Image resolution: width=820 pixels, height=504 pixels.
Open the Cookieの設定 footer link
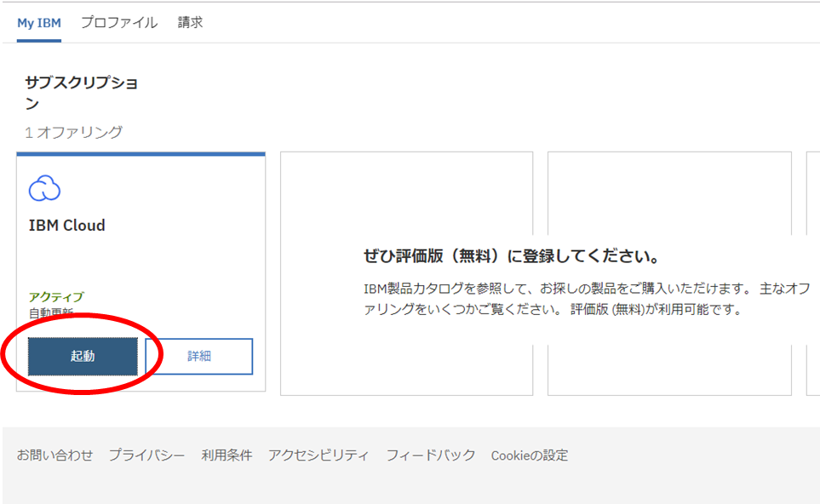pyautogui.click(x=530, y=456)
